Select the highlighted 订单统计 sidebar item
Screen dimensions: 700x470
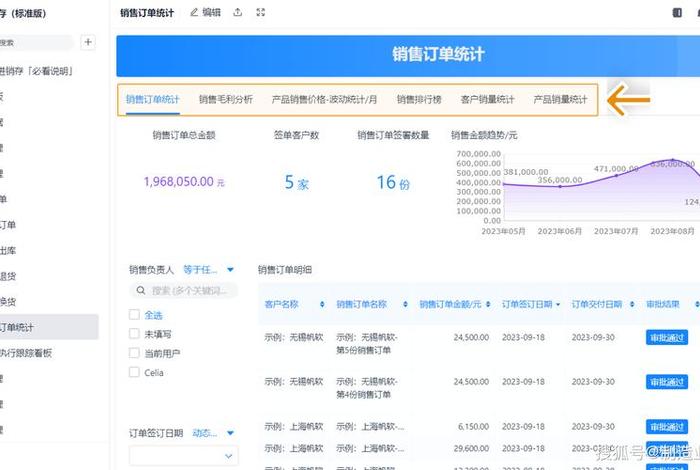(49, 327)
